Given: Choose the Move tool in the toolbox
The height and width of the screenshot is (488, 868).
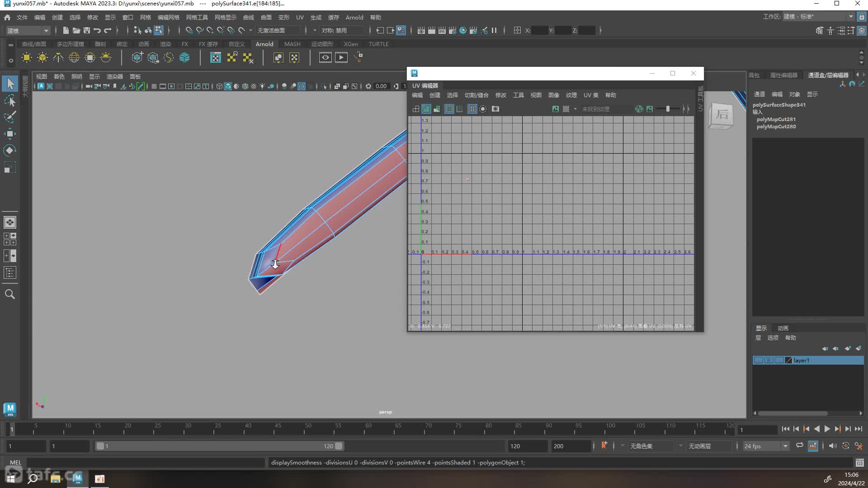Looking at the screenshot, I should (10, 133).
